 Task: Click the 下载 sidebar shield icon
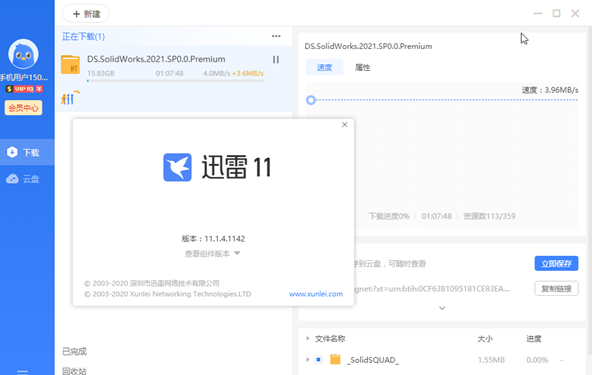coord(12,152)
